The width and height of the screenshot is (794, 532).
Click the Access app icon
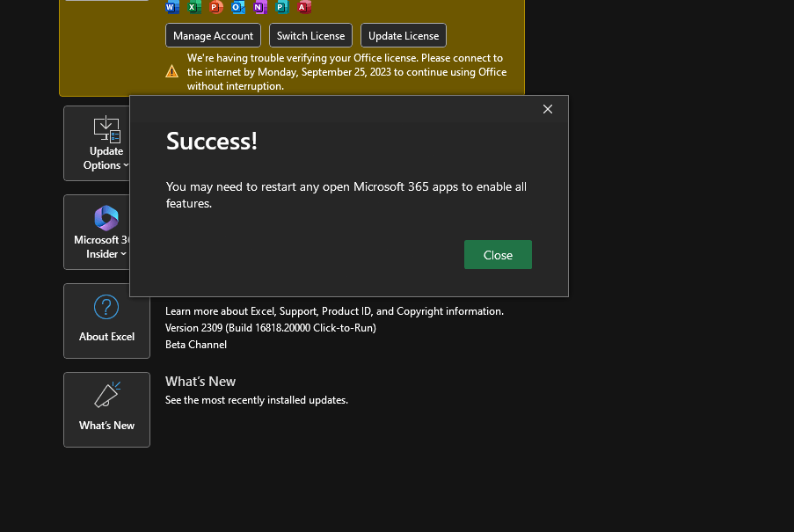(x=304, y=6)
